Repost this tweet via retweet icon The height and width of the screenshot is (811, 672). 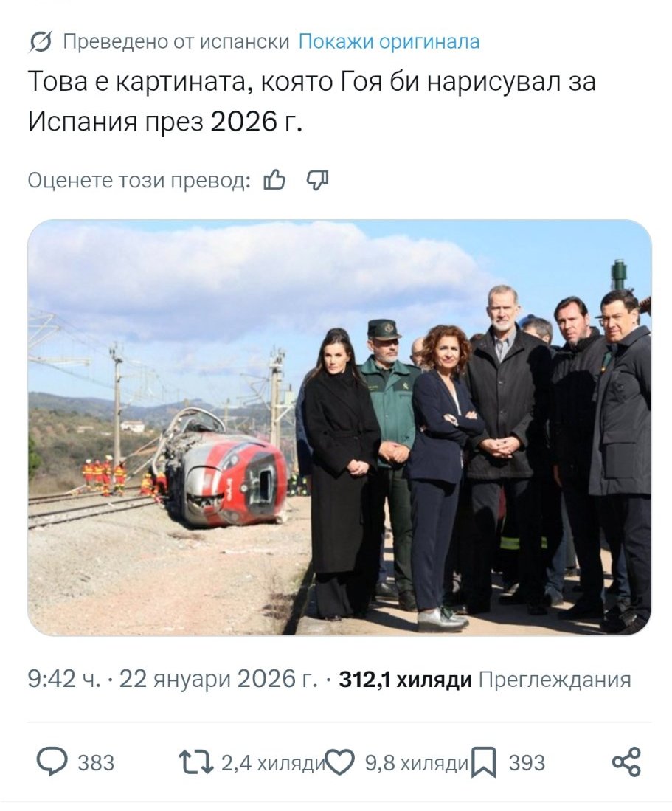(x=196, y=762)
